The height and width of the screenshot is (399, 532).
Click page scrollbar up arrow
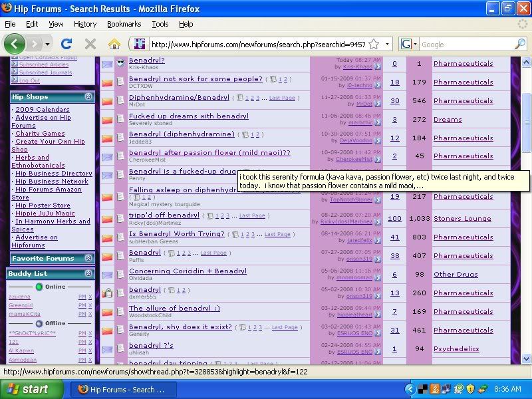coord(526,62)
